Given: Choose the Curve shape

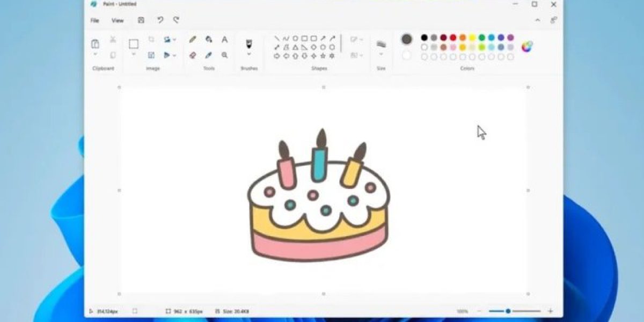Looking at the screenshot, I should 286,39.
